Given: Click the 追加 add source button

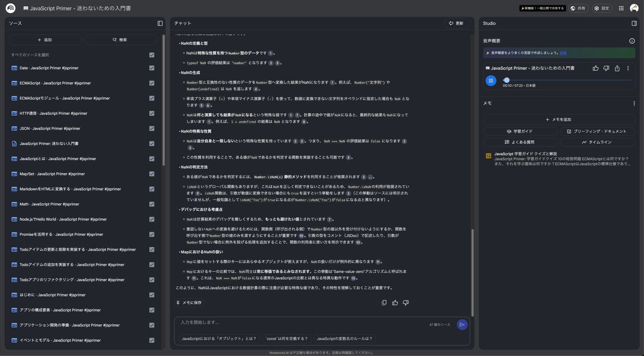Looking at the screenshot, I should click(x=45, y=40).
